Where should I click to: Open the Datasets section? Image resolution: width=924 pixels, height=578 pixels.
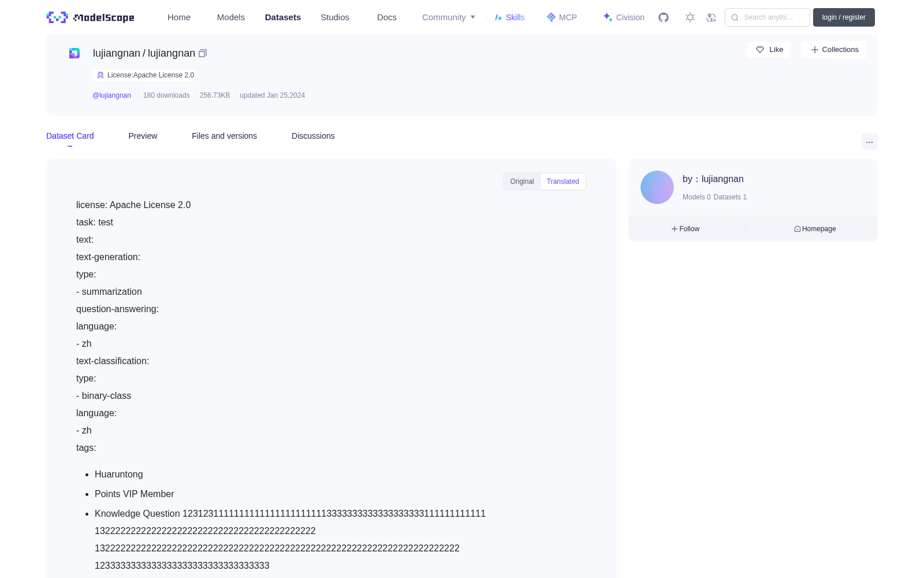[x=283, y=17]
